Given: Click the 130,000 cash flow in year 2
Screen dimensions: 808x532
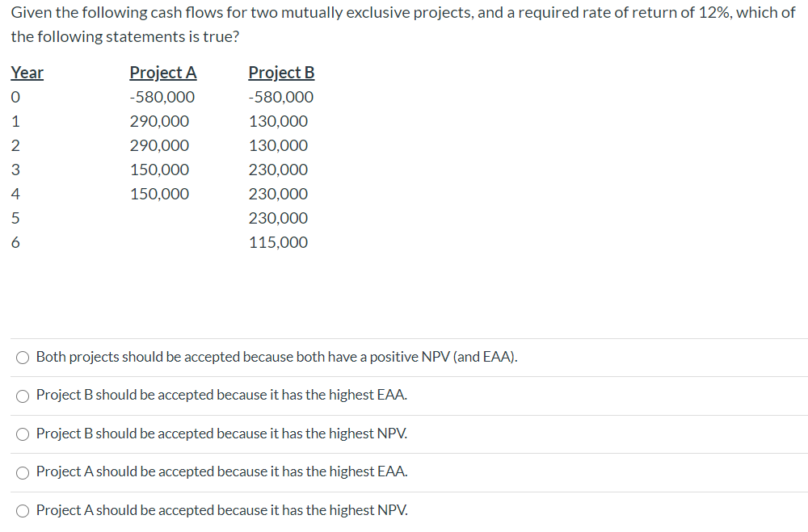Looking at the screenshot, I should (283, 145).
